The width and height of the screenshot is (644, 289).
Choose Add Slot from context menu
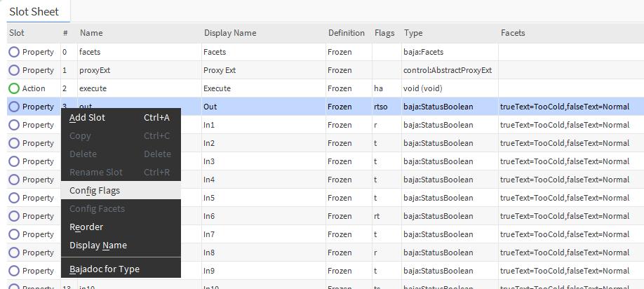tap(88, 118)
